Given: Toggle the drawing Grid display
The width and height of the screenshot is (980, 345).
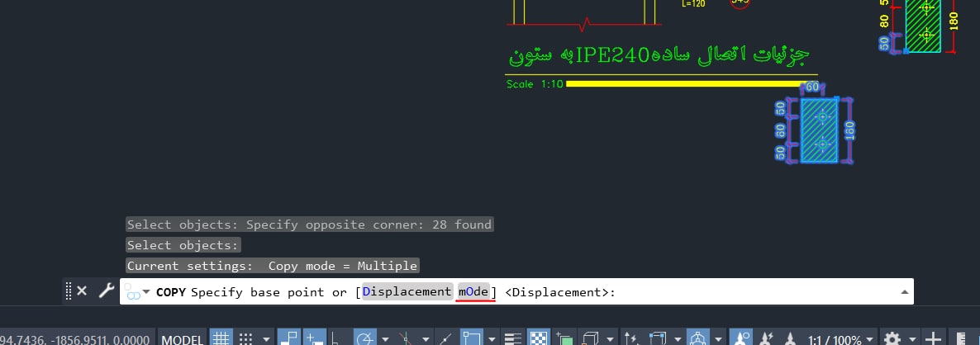Looking at the screenshot, I should point(220,338).
